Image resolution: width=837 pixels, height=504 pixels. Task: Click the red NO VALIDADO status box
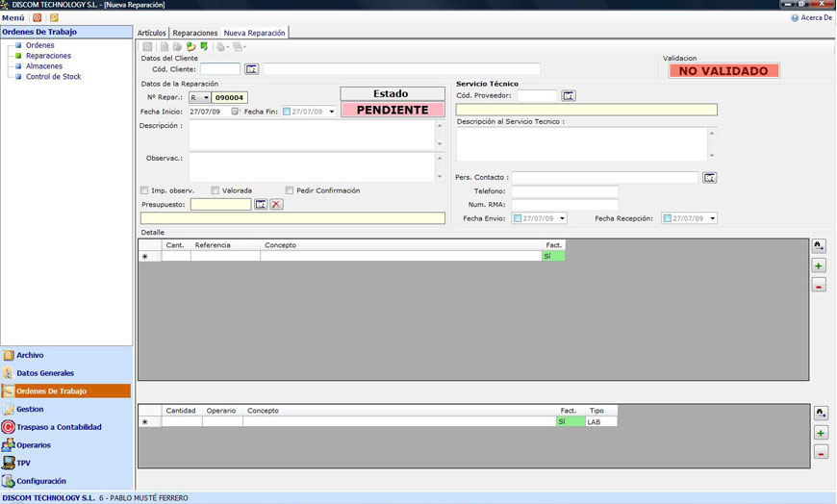pyautogui.click(x=723, y=71)
